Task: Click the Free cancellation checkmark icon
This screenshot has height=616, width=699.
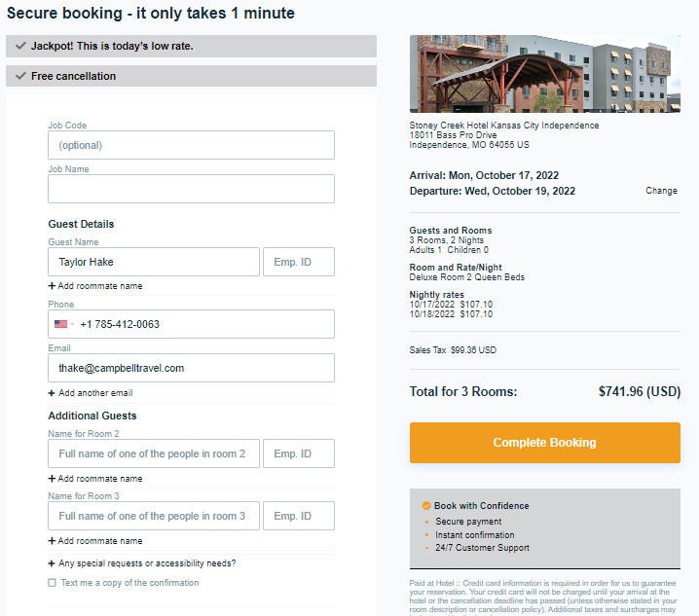Action: [20, 76]
